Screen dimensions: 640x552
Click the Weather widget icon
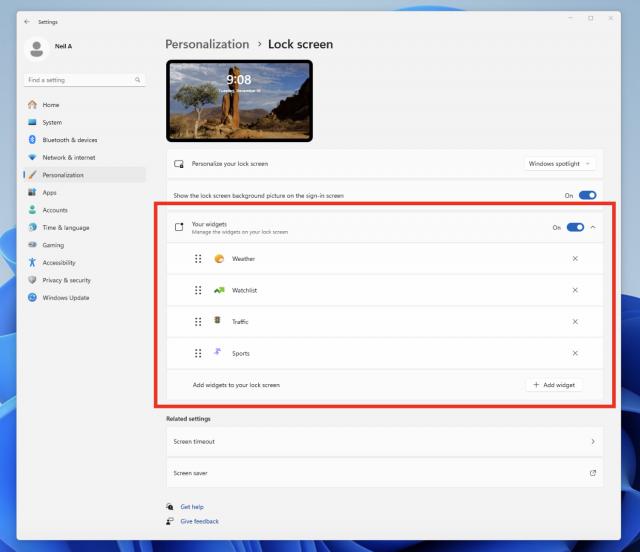click(219, 259)
